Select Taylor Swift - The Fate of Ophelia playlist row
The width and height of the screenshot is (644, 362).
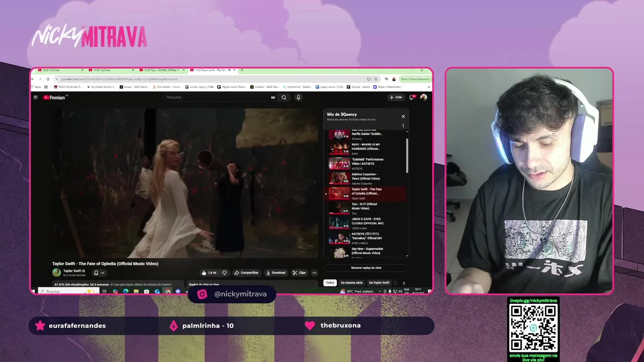(366, 194)
